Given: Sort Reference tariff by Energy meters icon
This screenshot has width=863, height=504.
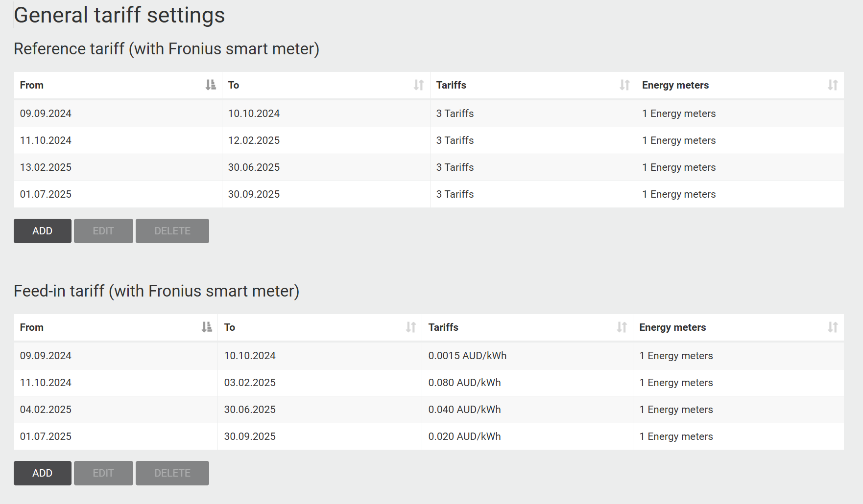Looking at the screenshot, I should [x=833, y=85].
